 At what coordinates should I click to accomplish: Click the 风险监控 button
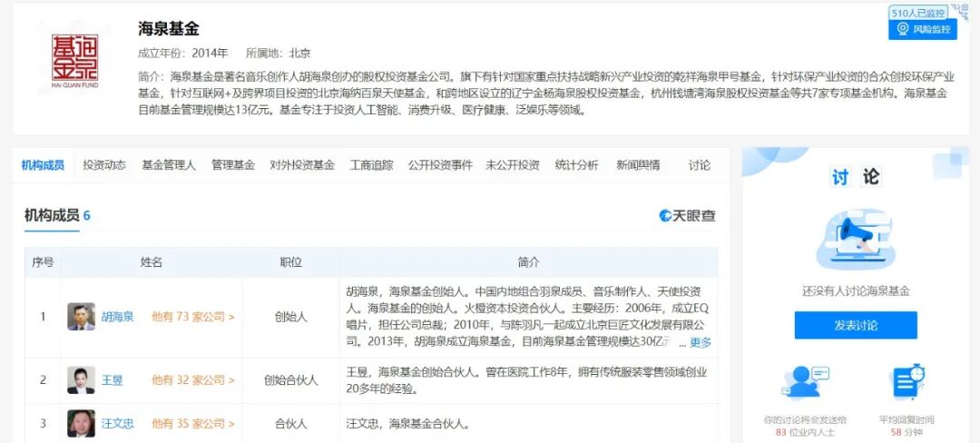coord(923,29)
